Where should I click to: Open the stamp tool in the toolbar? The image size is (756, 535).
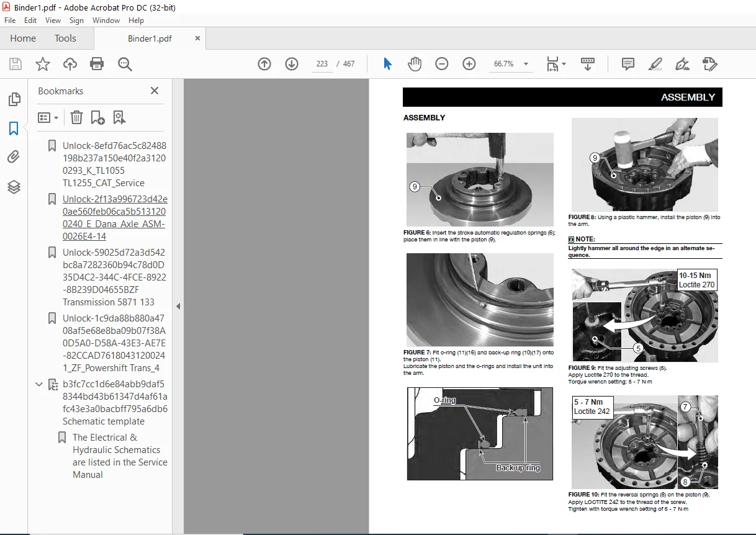pyautogui.click(x=709, y=64)
